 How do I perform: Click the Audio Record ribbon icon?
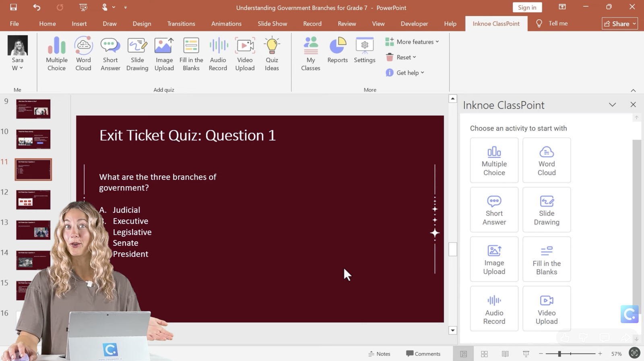[218, 54]
